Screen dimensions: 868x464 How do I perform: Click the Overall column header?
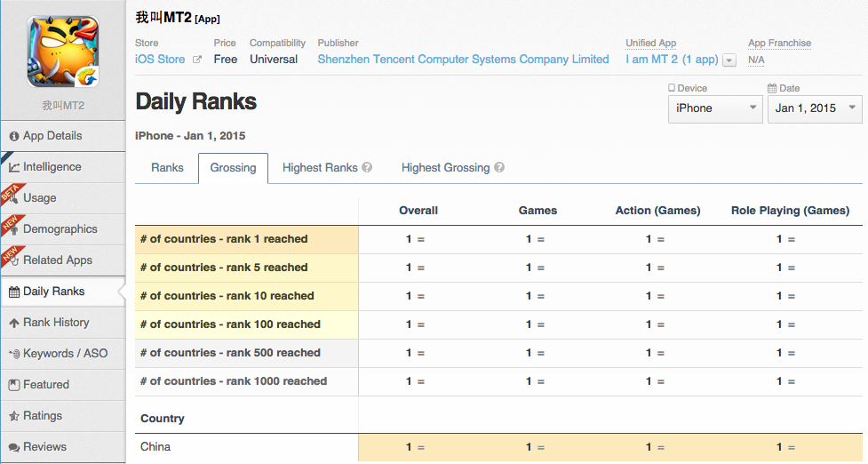pyautogui.click(x=418, y=211)
